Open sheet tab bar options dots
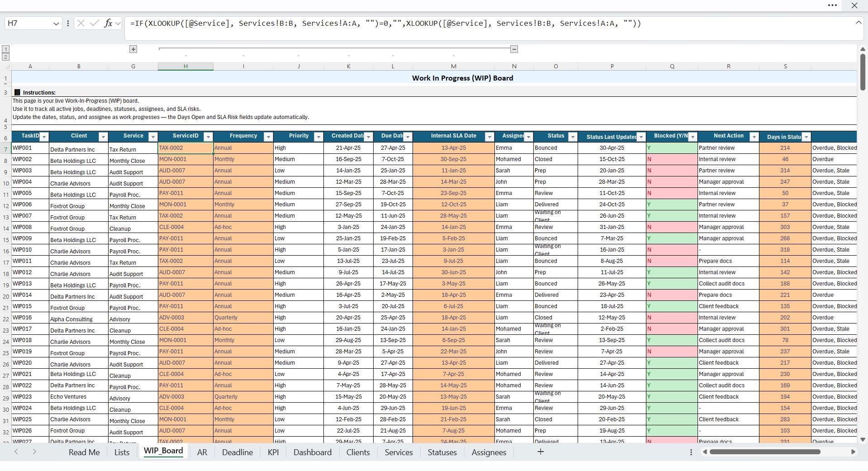The height and width of the screenshot is (471, 868). (691, 452)
